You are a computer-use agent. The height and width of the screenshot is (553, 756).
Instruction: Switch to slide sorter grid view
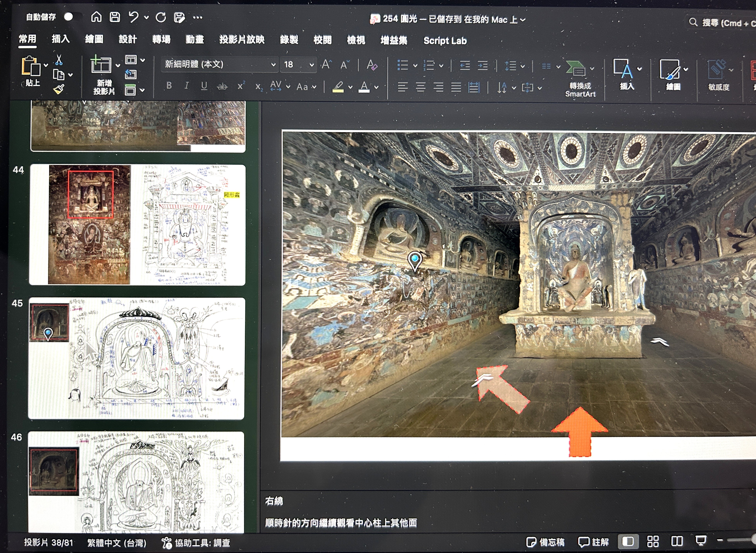coord(653,541)
